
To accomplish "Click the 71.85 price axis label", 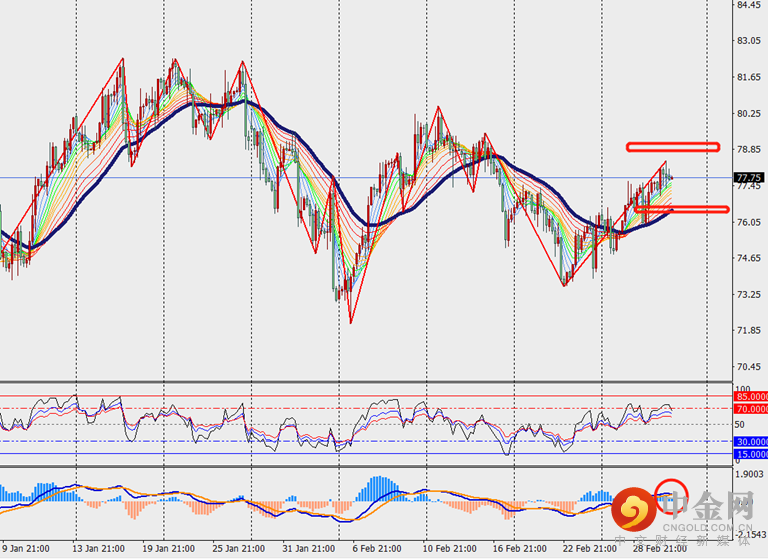I will [x=748, y=330].
